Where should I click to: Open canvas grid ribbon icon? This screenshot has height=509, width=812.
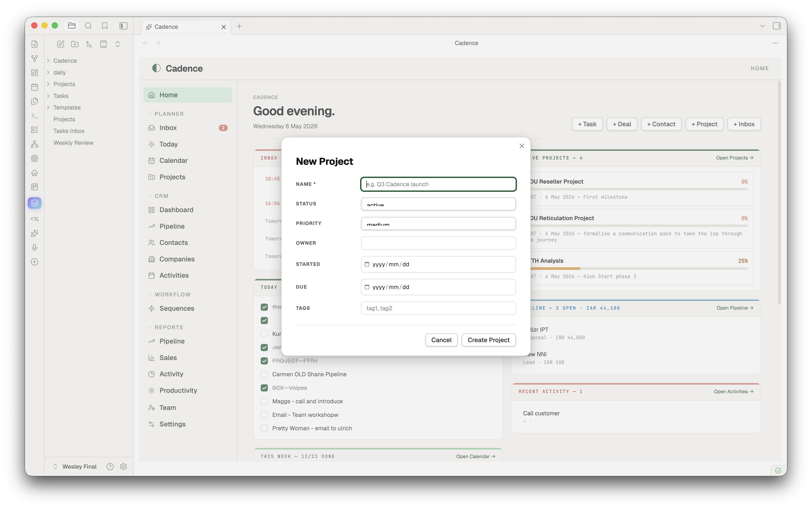[x=34, y=73]
